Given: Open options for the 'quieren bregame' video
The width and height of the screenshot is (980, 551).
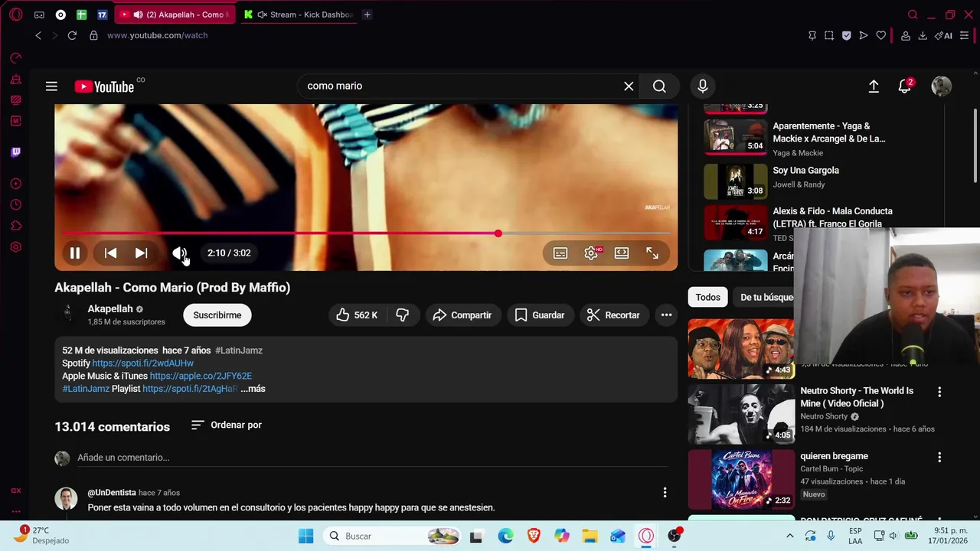Looking at the screenshot, I should pos(939,457).
